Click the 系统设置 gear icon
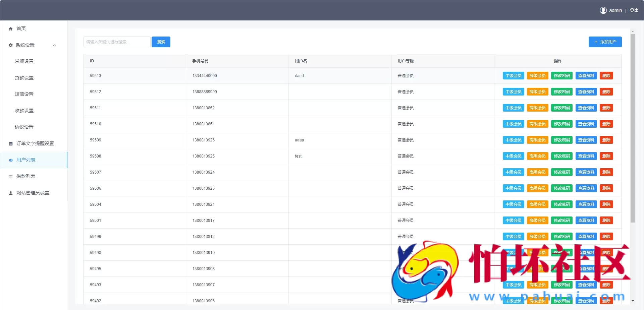Screen dimensions: 644x310 pos(10,45)
